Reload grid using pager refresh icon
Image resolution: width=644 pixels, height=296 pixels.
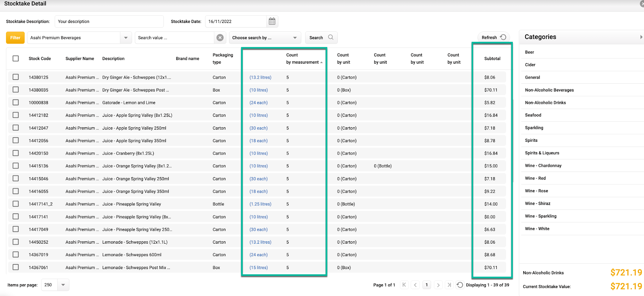(x=460, y=285)
